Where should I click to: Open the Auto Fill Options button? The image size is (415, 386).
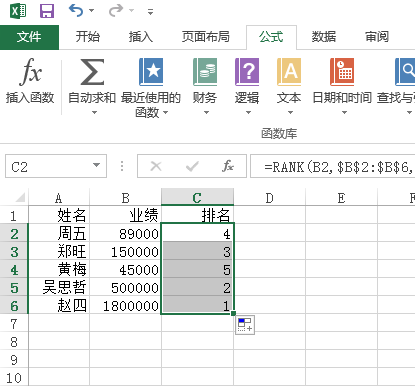point(245,325)
